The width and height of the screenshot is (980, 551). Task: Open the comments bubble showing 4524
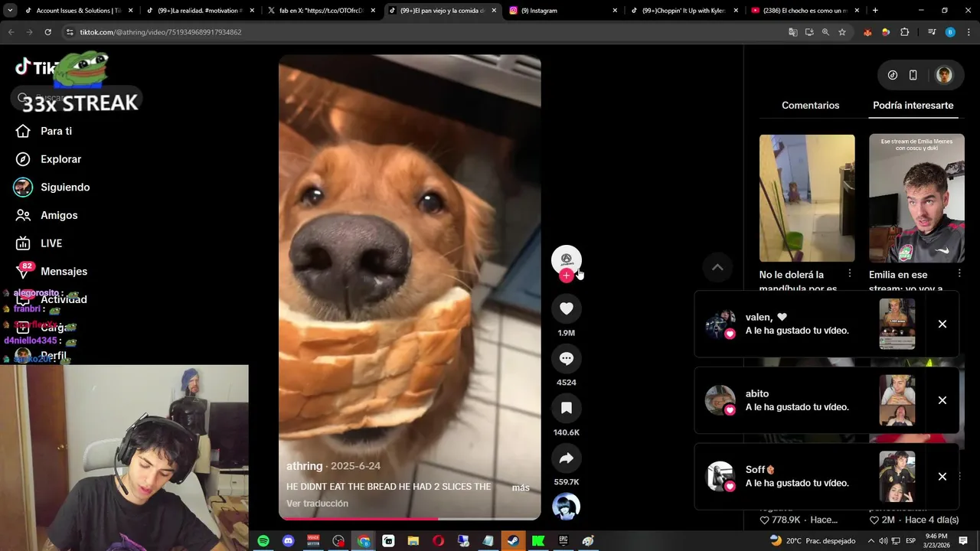click(567, 358)
